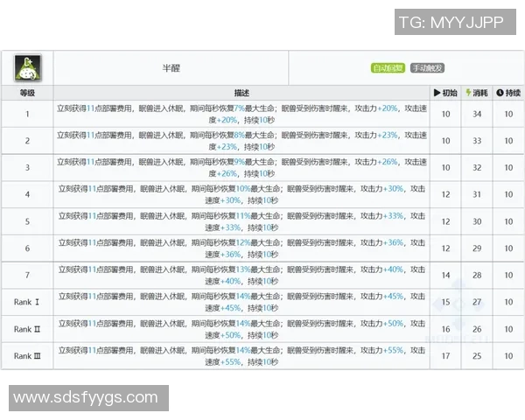Click the level 6 description with 攻击力+36%
The image size is (525, 420).
(241, 248)
